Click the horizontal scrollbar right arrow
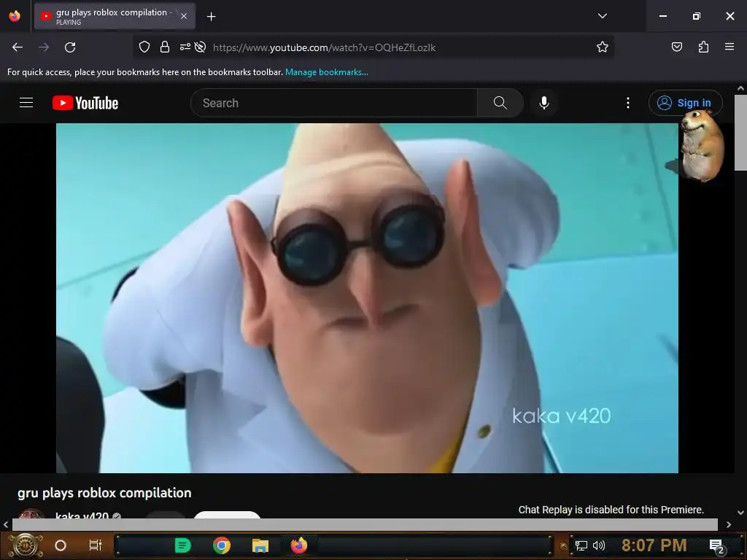The height and width of the screenshot is (560, 747). pos(729,525)
